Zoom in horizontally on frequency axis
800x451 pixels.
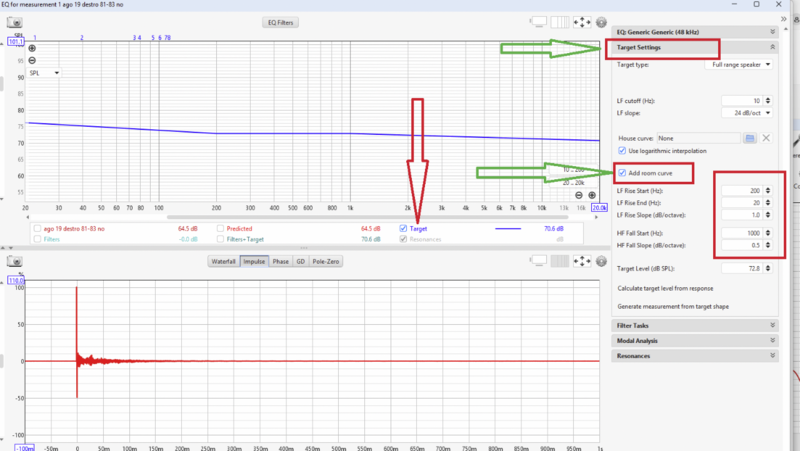(x=592, y=195)
